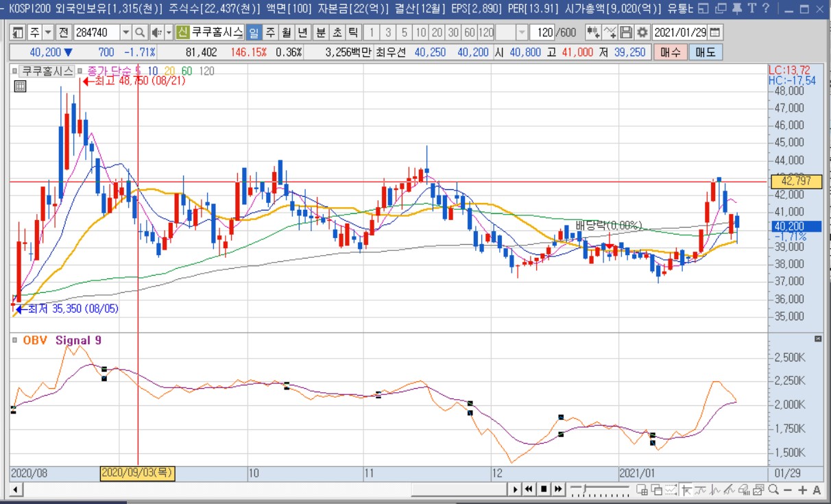Click the fast-forward button in chart playback

[558, 490]
